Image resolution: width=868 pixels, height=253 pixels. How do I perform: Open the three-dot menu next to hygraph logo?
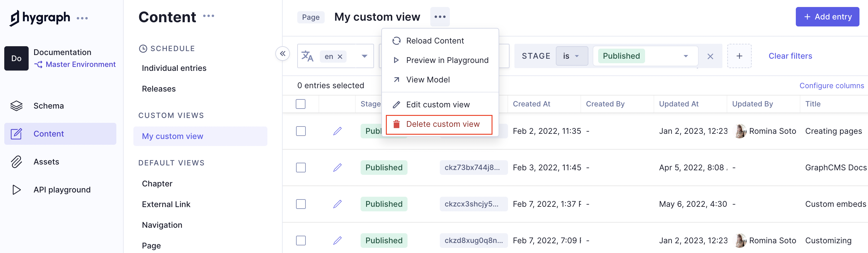click(82, 18)
